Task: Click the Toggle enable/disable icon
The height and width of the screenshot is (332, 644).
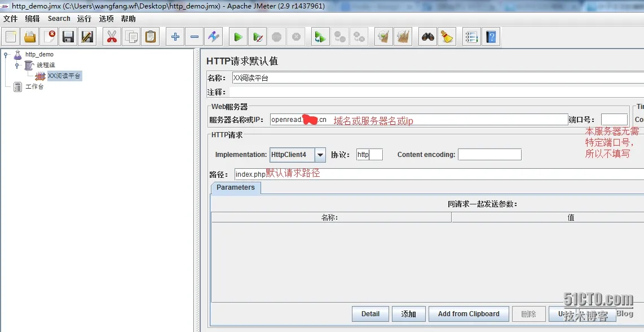Action: pos(214,37)
